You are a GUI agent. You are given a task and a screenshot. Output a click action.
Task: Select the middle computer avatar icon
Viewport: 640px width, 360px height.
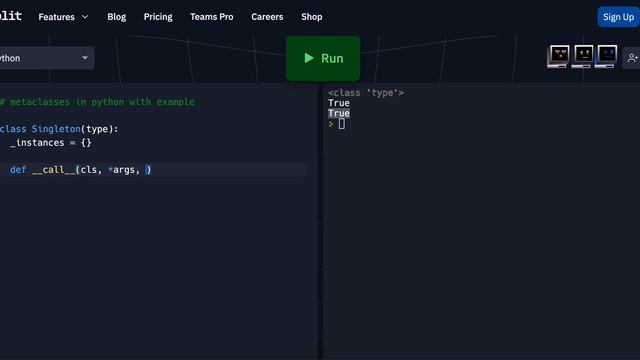(583, 56)
